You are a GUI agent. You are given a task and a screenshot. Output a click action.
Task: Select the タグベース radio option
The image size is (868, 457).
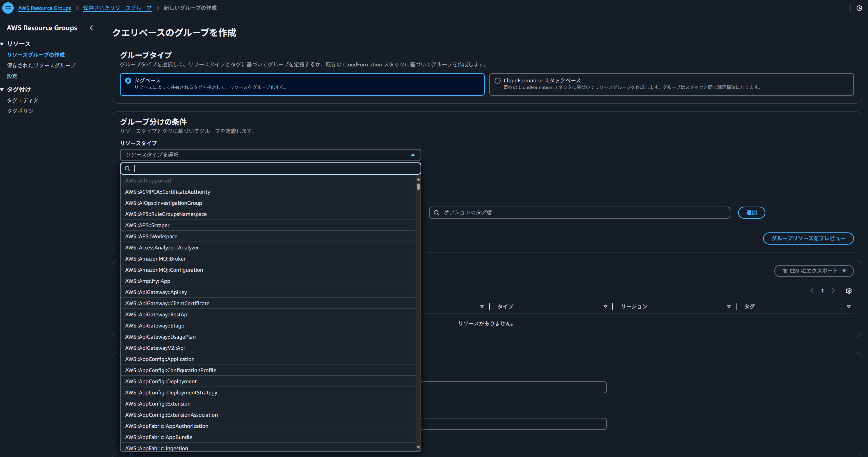tap(128, 81)
